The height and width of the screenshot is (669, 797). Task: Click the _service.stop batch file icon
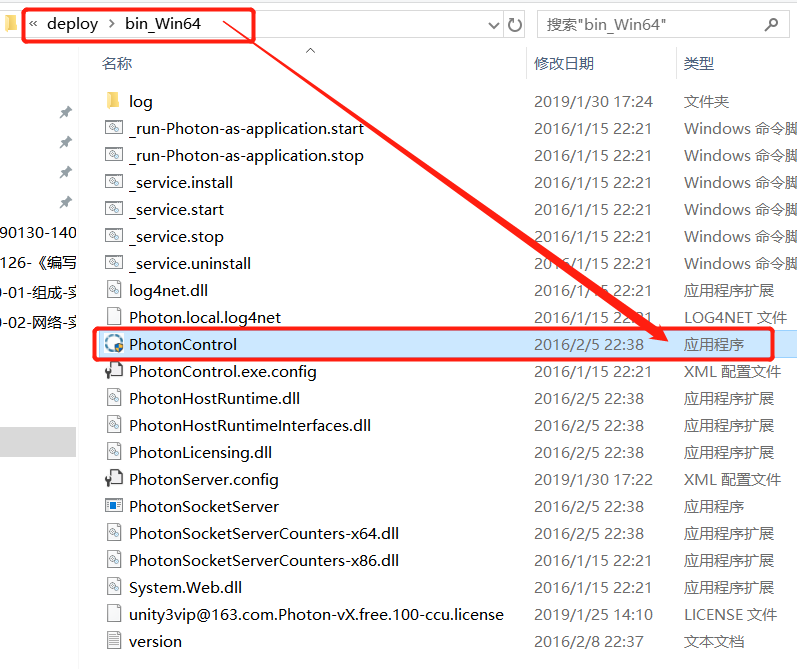pyautogui.click(x=114, y=235)
